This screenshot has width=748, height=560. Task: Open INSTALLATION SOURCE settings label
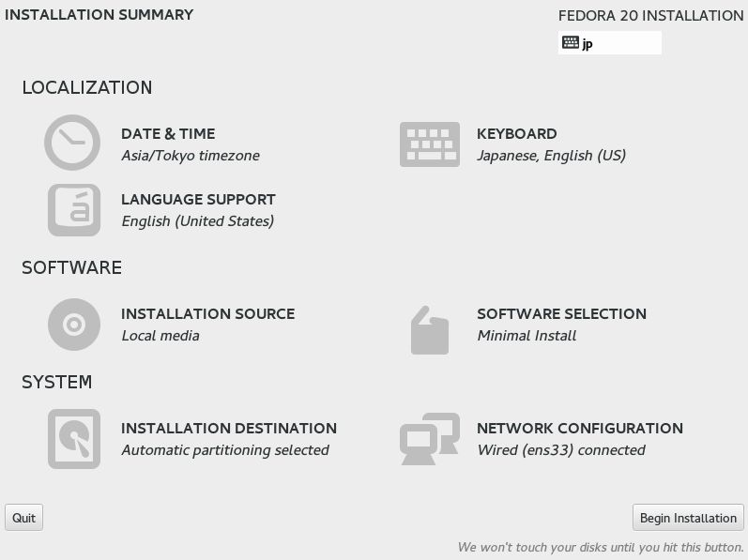[208, 314]
